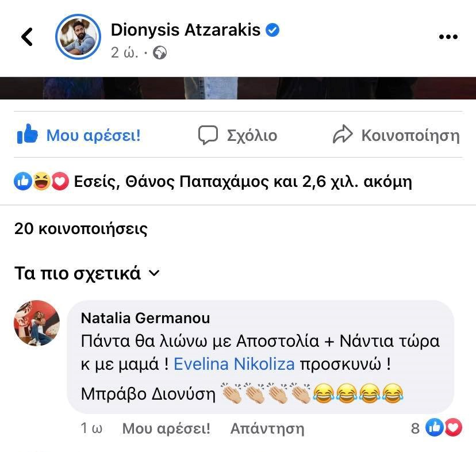476x452 pixels.
Task: Click the blue verified badge
Action: (272, 30)
